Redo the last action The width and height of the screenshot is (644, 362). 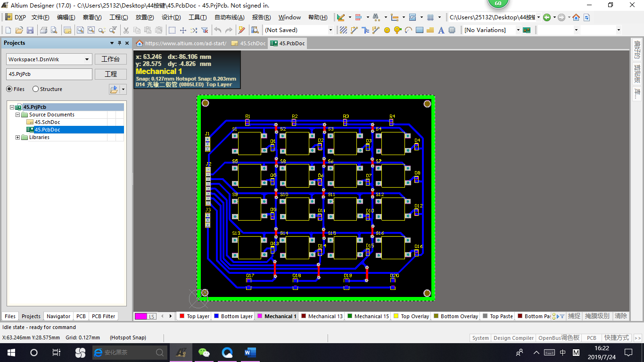point(228,30)
